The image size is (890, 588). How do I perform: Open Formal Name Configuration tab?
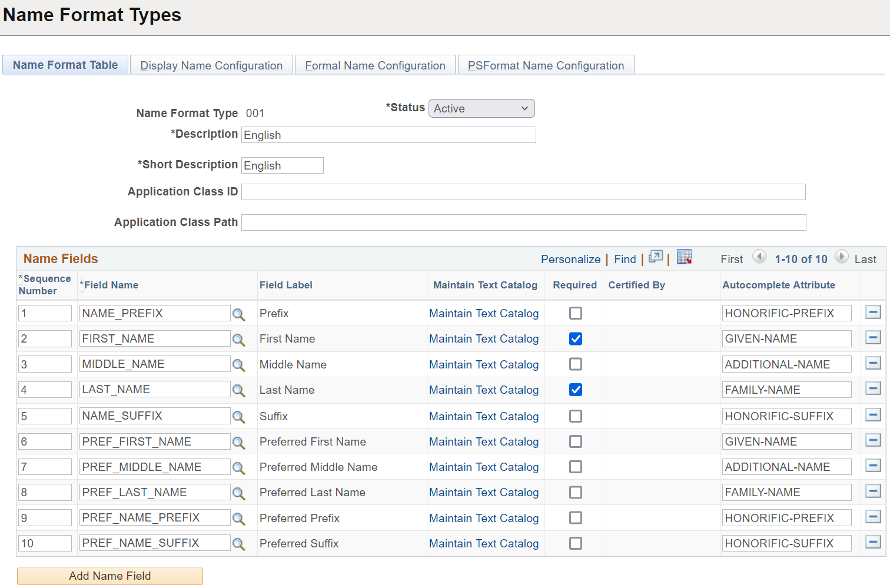[x=375, y=65]
